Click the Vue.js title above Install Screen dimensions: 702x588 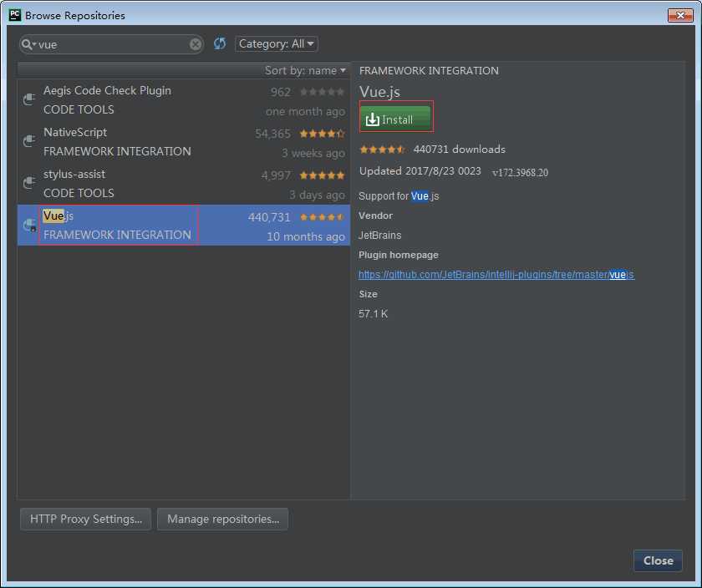(379, 92)
